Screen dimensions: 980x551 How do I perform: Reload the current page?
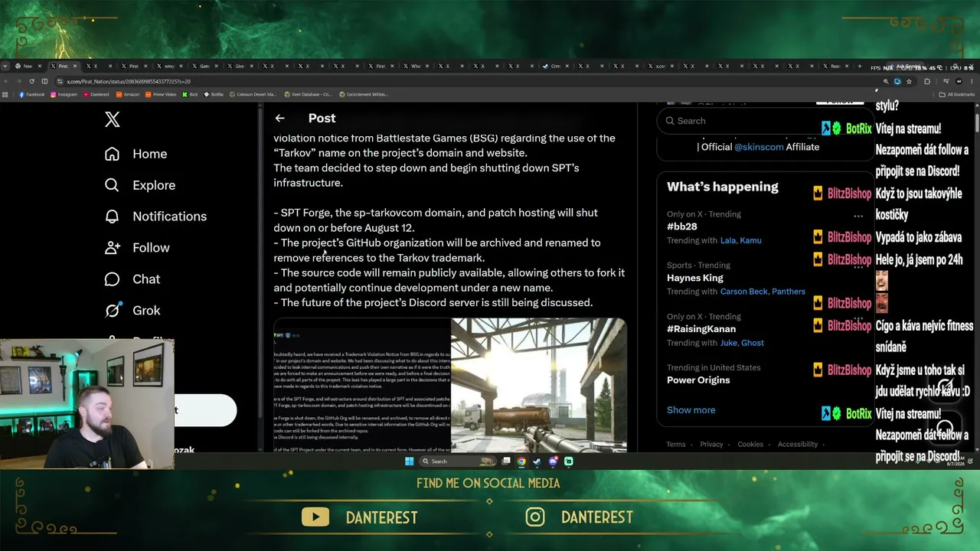coord(32,81)
